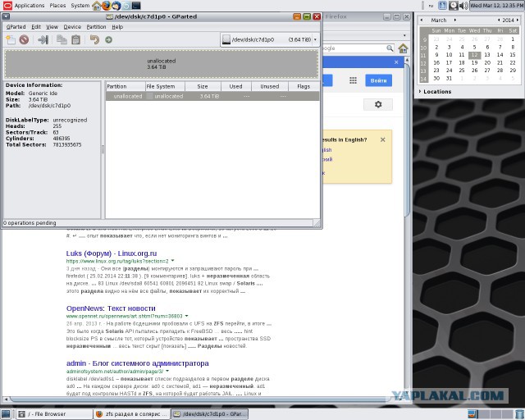The image size is (525, 420).
Task: Open the Partition menu
Action: click(x=96, y=27)
